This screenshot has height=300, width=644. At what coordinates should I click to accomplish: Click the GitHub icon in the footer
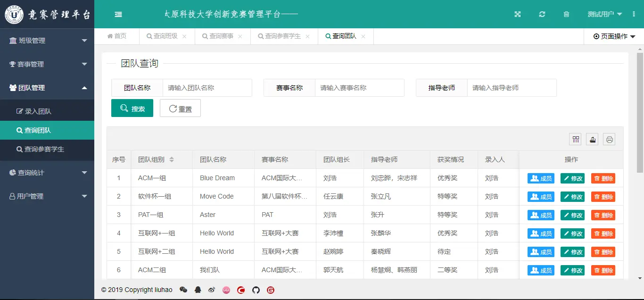click(x=256, y=290)
